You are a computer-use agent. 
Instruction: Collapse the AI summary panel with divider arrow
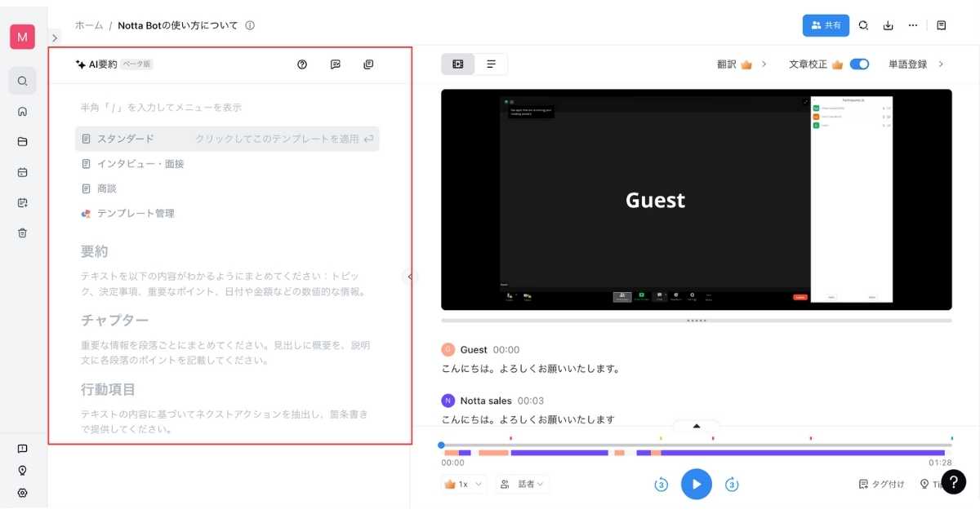[410, 277]
